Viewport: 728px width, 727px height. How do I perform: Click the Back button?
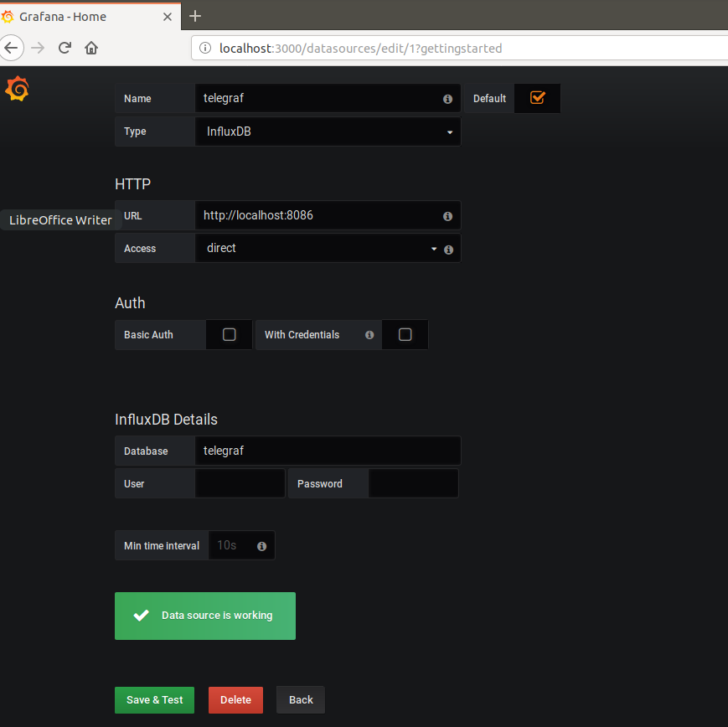(301, 699)
